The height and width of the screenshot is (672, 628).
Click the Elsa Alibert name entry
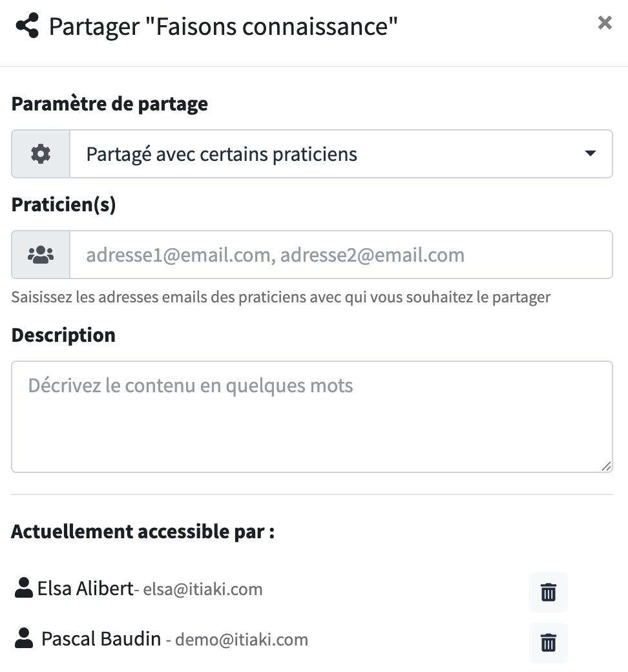[85, 589]
